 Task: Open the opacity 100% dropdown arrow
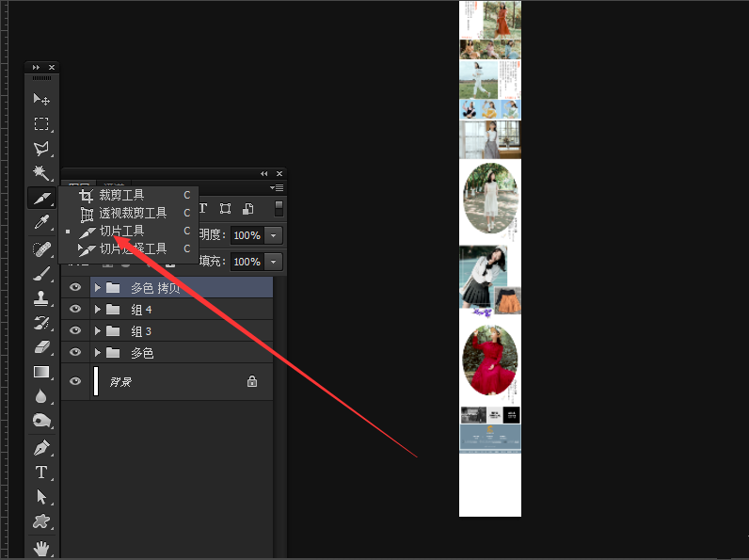coord(273,235)
